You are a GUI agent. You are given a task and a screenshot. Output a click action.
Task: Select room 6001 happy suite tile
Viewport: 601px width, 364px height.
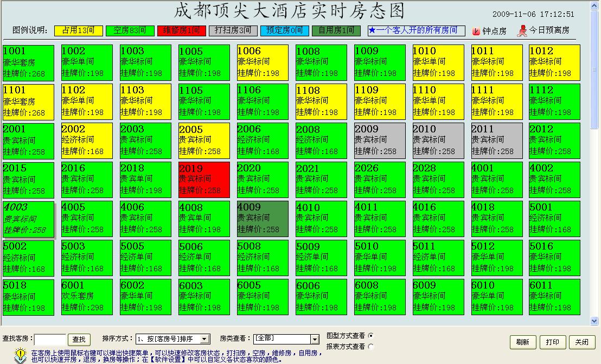(87, 297)
